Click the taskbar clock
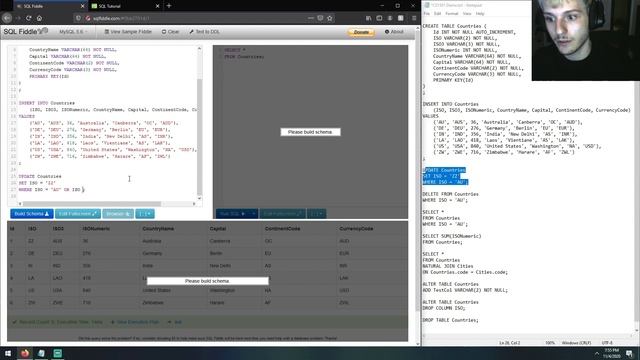The image size is (640, 360). [611, 353]
